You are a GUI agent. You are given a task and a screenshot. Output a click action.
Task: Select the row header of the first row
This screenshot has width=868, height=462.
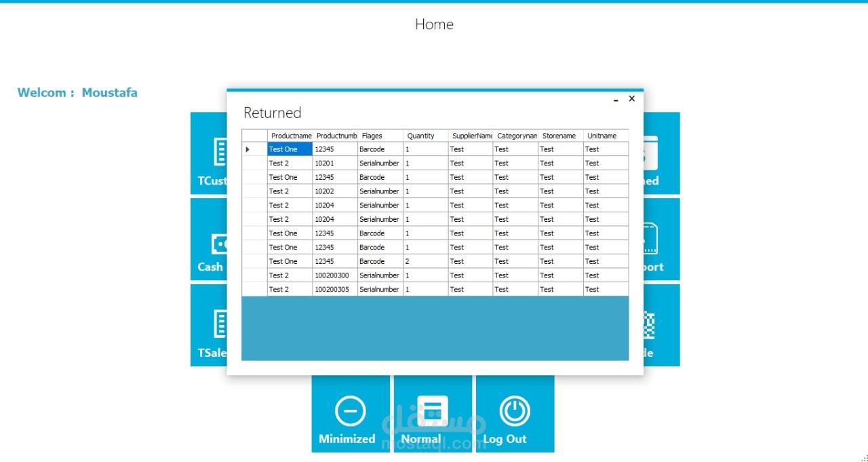(255, 149)
